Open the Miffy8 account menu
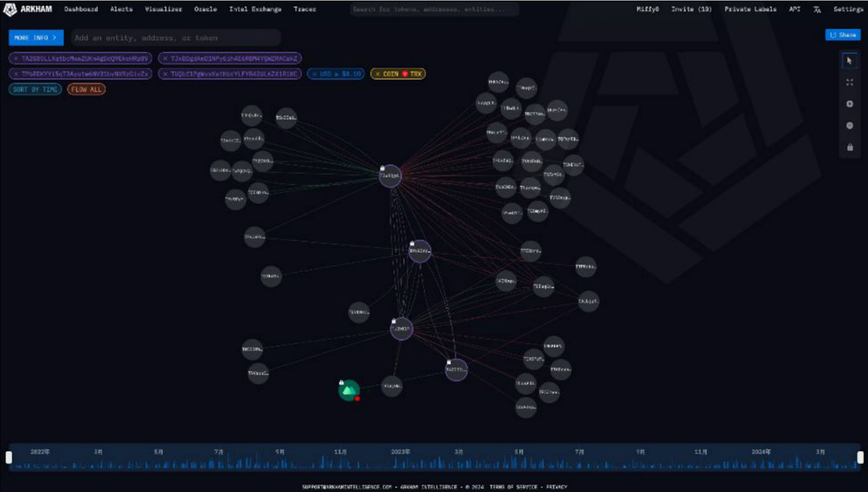The width and height of the screenshot is (868, 492). pyautogui.click(x=647, y=10)
